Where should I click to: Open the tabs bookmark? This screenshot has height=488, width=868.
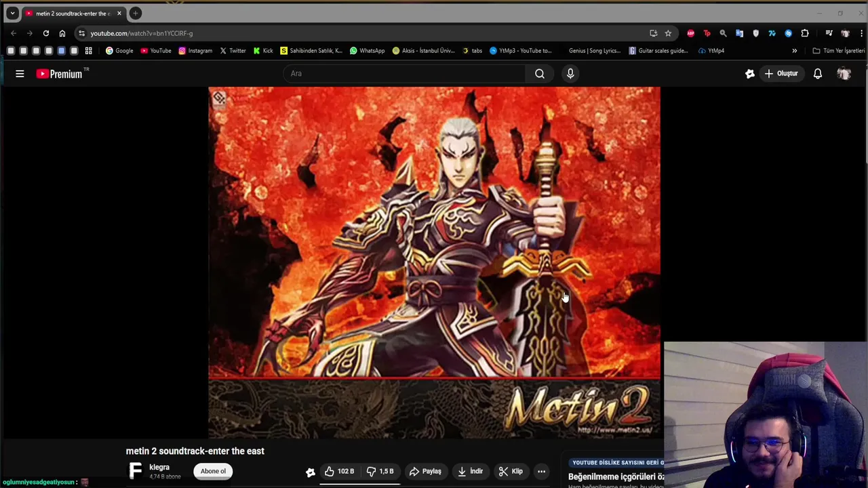(x=472, y=51)
